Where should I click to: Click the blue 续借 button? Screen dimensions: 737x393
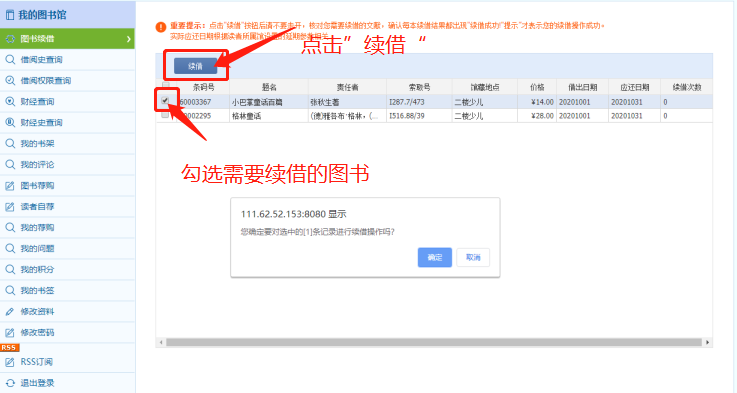pos(195,66)
